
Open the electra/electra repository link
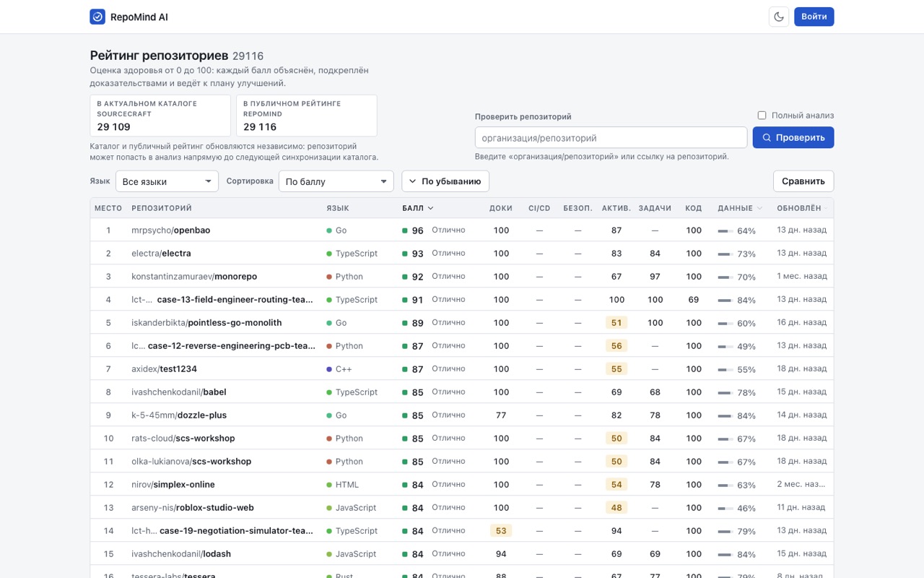click(x=161, y=254)
